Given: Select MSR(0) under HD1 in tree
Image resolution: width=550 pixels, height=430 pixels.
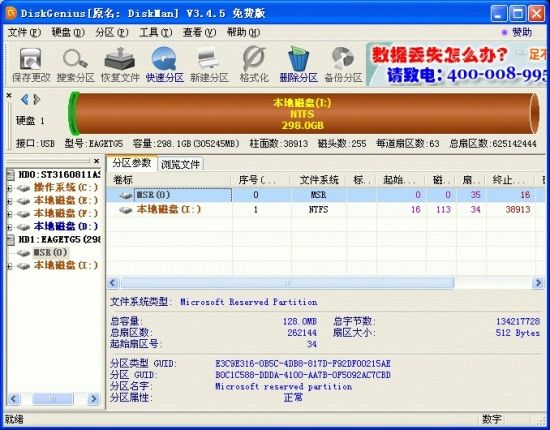Looking at the screenshot, I should [x=50, y=253].
